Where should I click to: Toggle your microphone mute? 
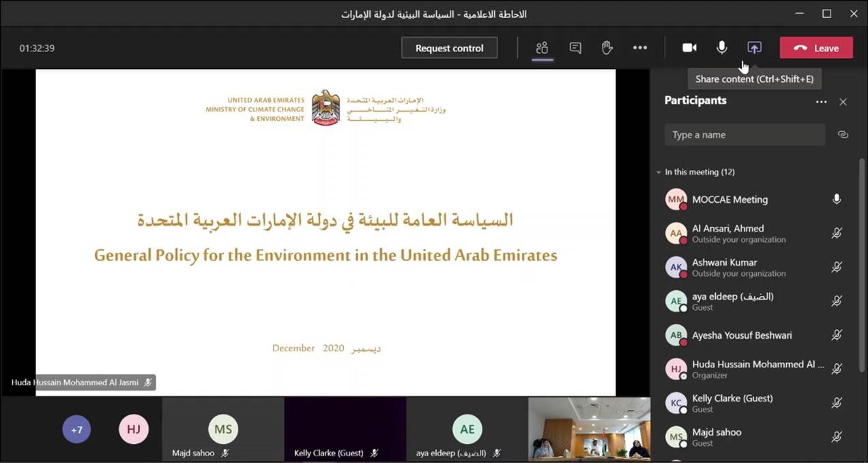coord(721,48)
